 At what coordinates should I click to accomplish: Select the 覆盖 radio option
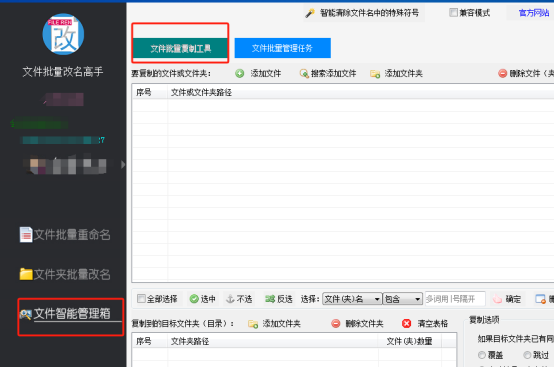482,355
